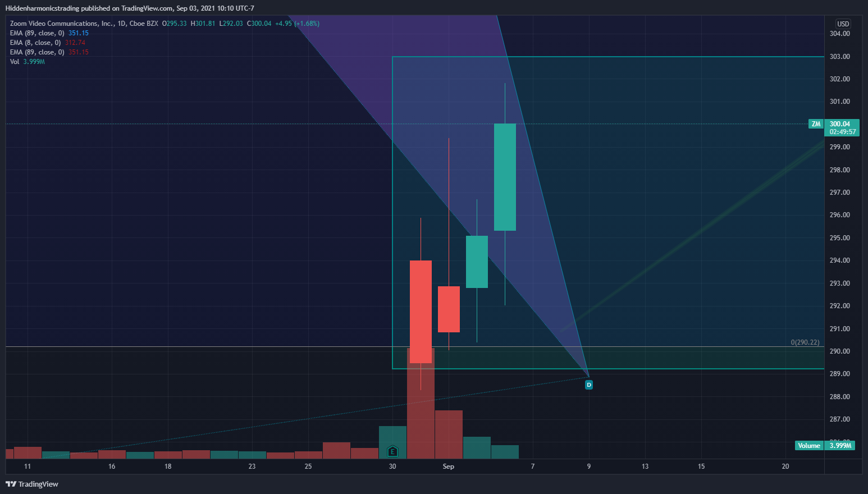
Task: Click the 303.00 price axis label
Action: tap(840, 57)
